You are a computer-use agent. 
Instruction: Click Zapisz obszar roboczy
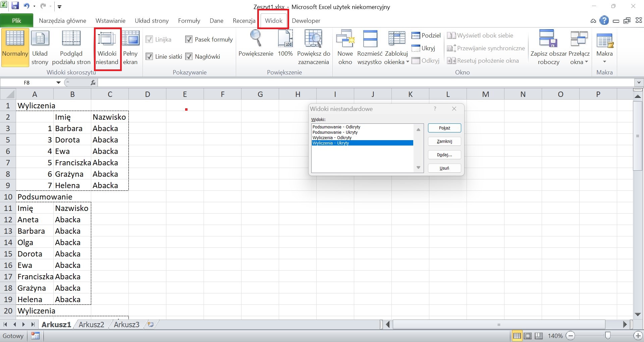pyautogui.click(x=548, y=48)
